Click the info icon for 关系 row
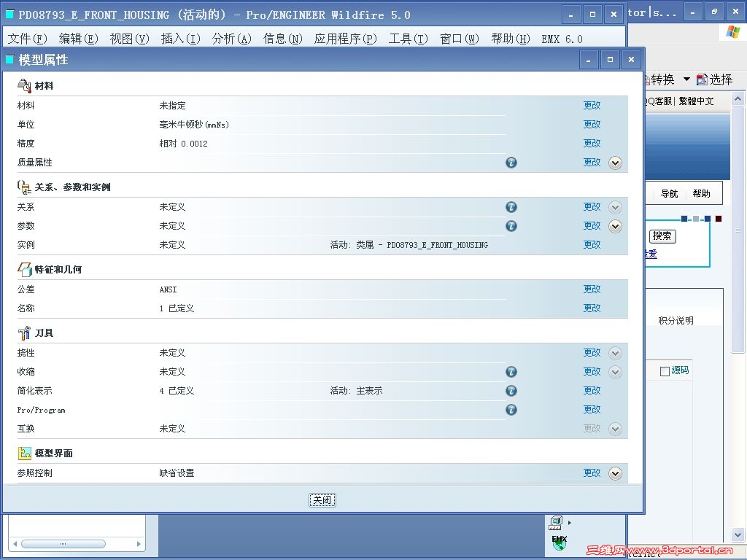Viewport: 747px width, 560px height. (x=511, y=207)
